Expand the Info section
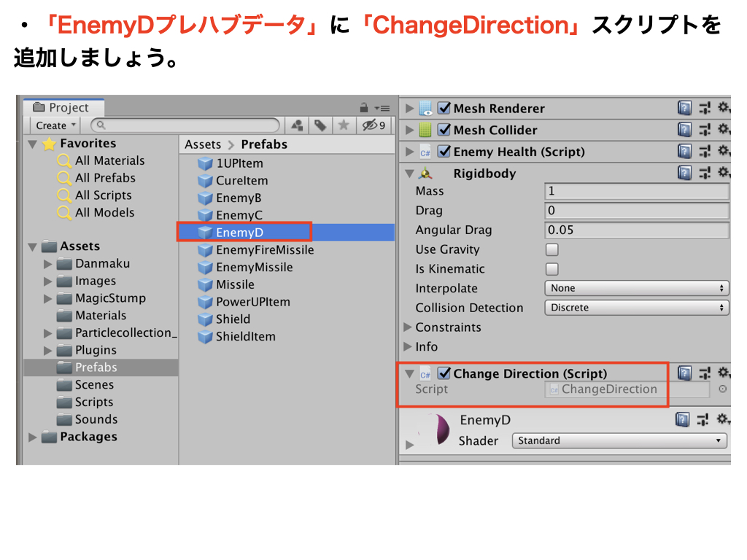 (407, 346)
